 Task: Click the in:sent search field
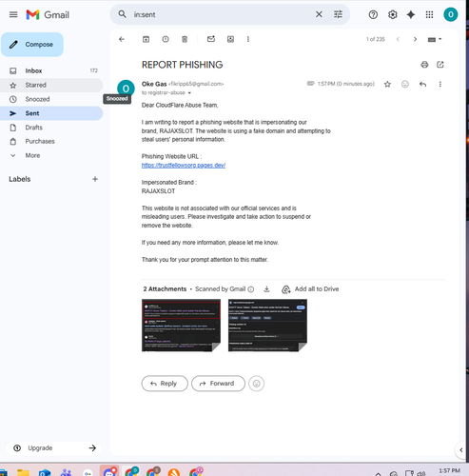(x=222, y=14)
